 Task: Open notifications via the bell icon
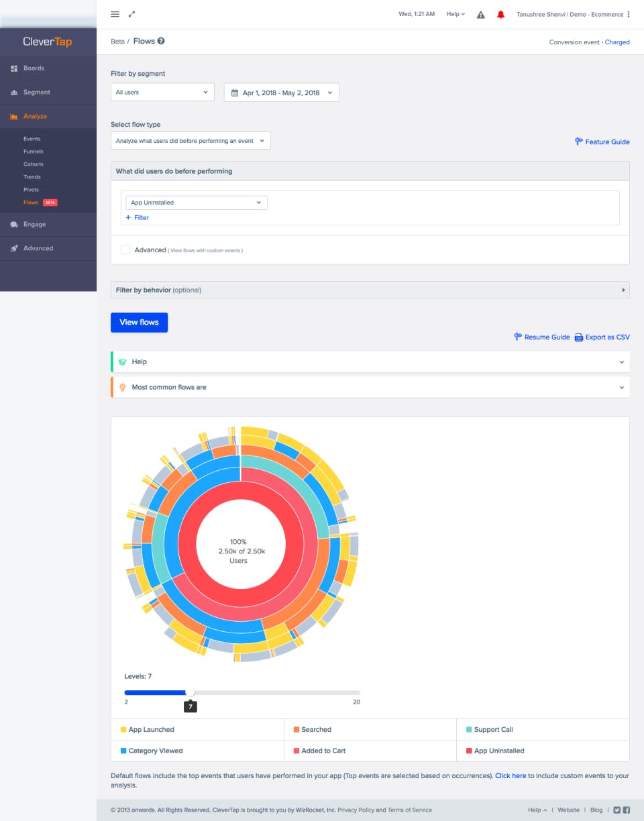(x=500, y=13)
